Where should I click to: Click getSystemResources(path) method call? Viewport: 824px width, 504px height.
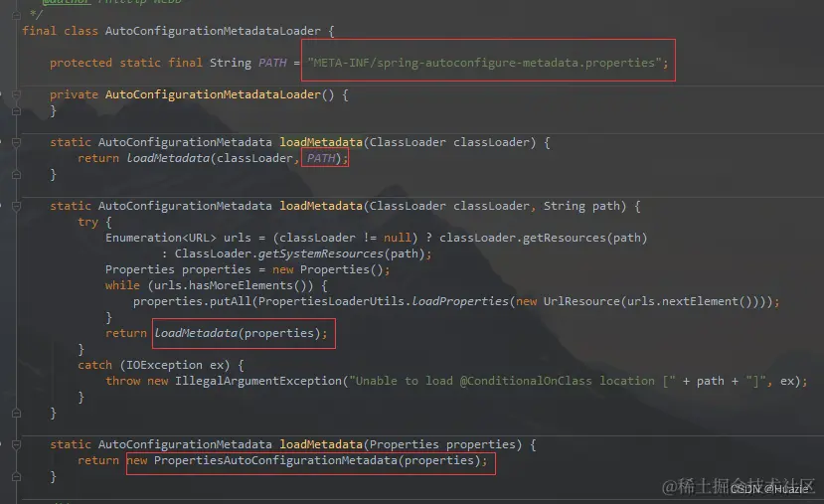tap(341, 253)
